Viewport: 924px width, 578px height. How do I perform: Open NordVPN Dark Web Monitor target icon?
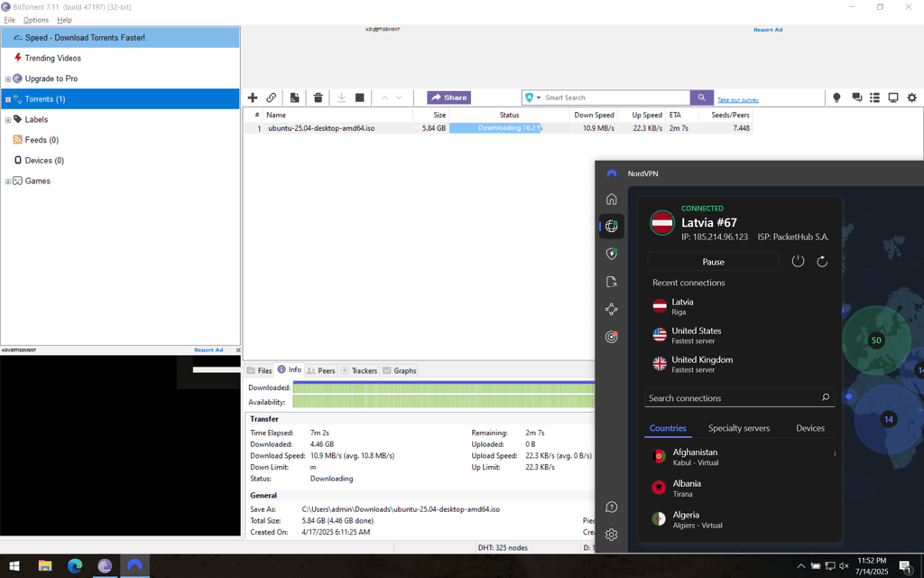pos(612,337)
